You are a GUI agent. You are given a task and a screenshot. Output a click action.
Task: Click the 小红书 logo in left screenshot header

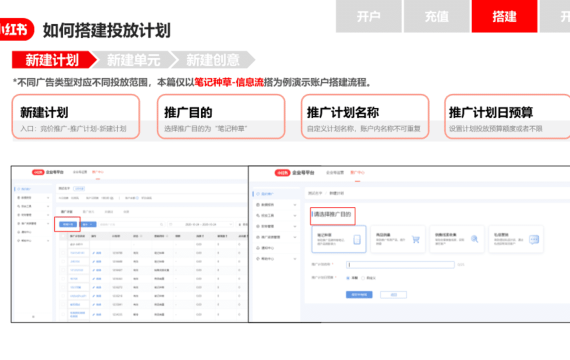click(x=38, y=172)
